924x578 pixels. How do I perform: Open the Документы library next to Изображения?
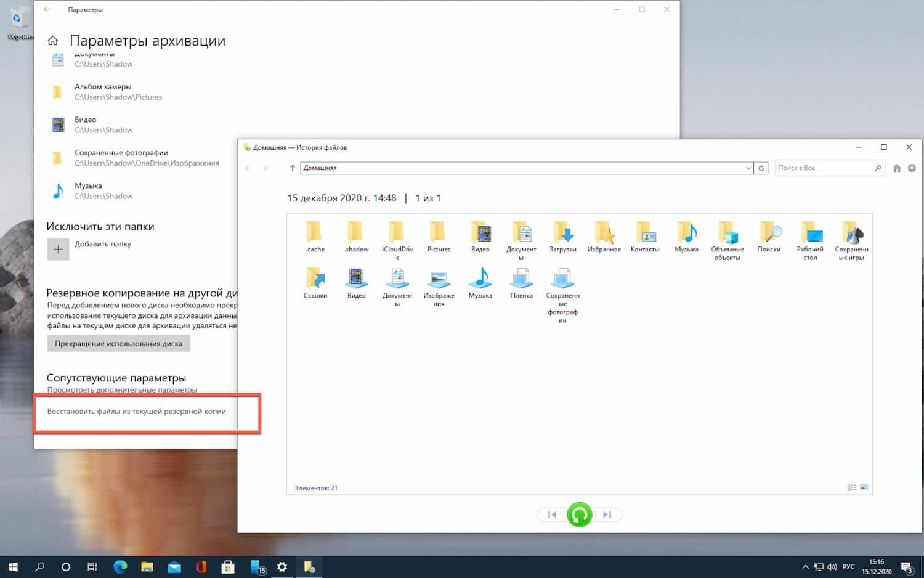(x=397, y=287)
